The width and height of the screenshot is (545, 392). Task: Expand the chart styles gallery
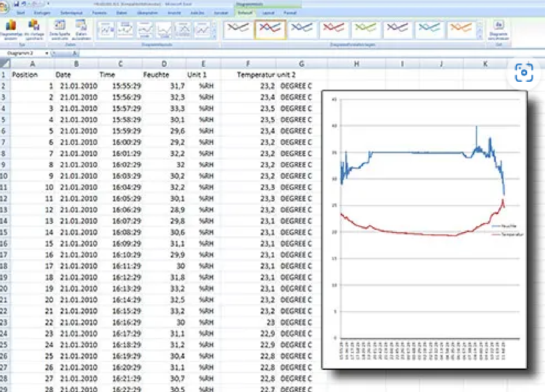click(480, 37)
